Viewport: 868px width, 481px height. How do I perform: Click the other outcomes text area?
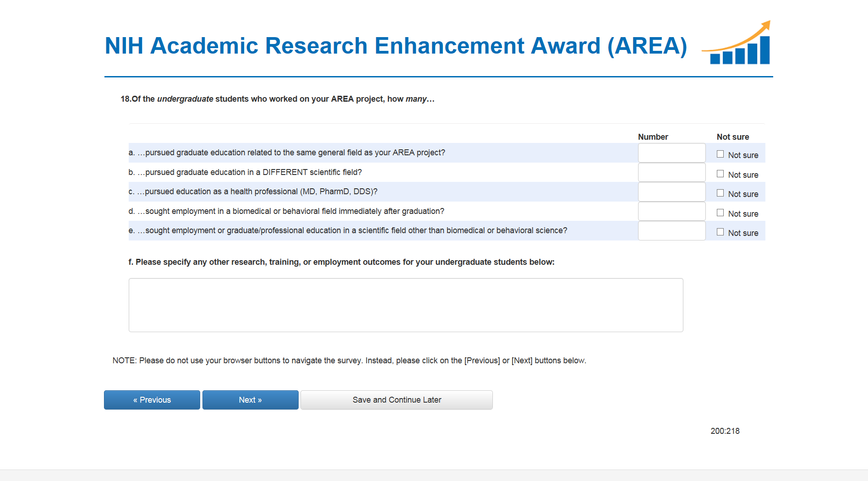pos(406,305)
